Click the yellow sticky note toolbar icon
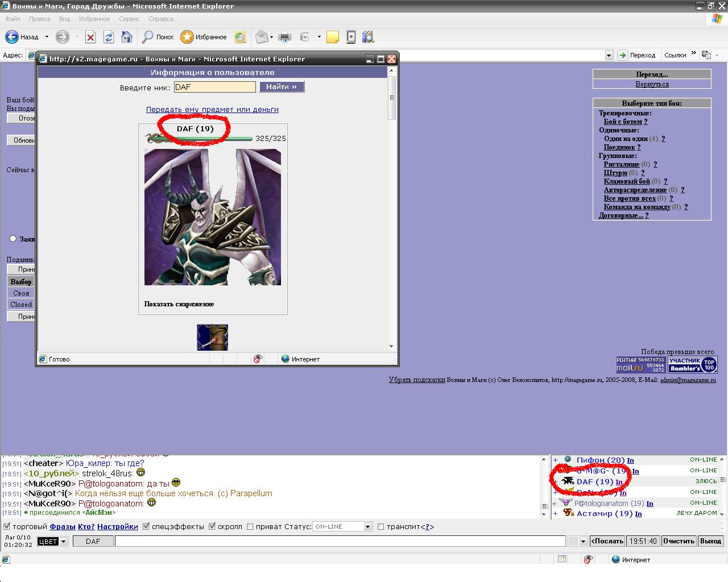 [x=333, y=37]
